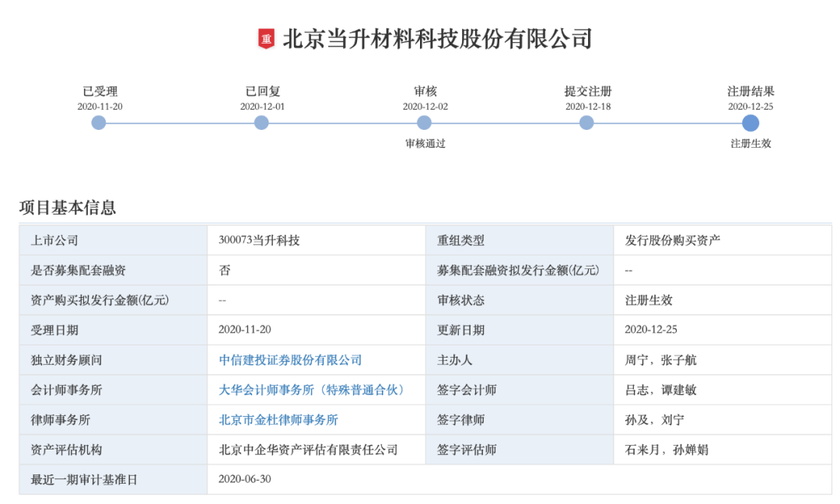
Task: Click the 受理日期 value 2020-11-20 in the table
Action: point(245,330)
